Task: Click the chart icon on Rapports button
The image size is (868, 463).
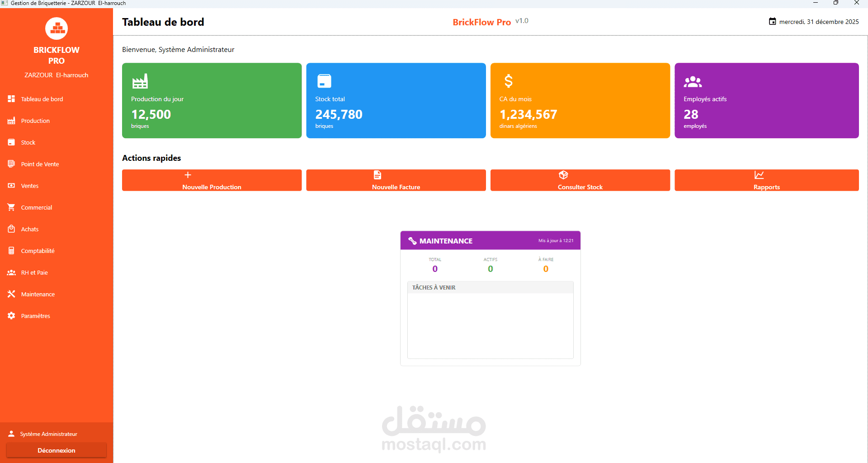Action: [759, 175]
